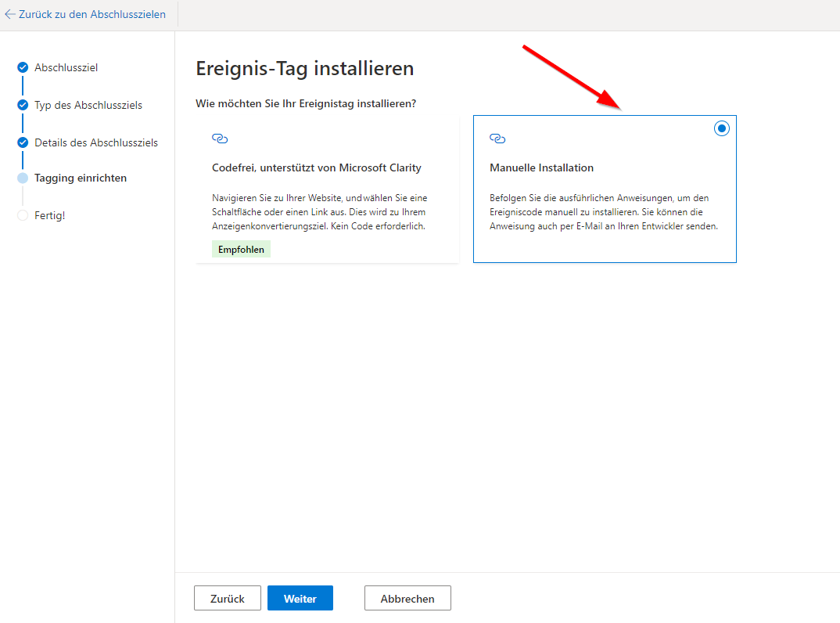This screenshot has height=623, width=840.
Task: Click the Zurück button
Action: pyautogui.click(x=227, y=598)
